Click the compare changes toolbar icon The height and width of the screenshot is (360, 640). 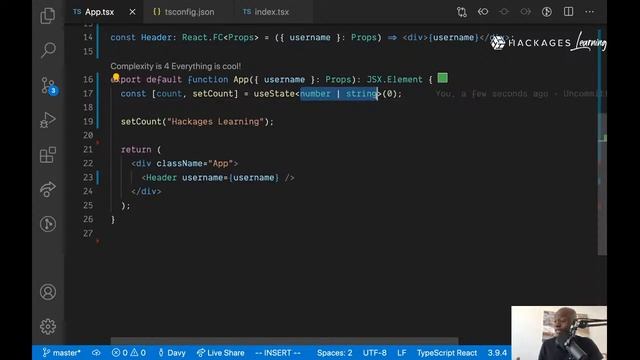pos(462,12)
